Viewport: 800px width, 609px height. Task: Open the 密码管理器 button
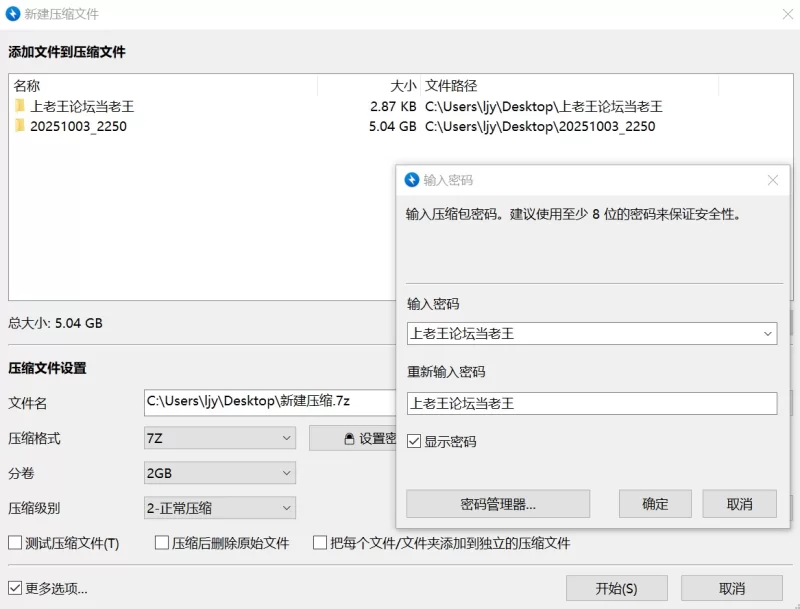click(x=497, y=504)
